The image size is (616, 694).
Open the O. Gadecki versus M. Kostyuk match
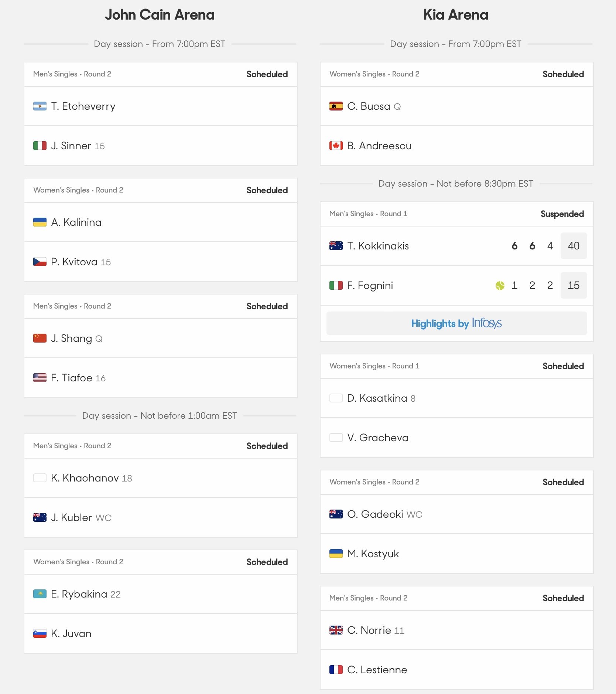coord(456,482)
